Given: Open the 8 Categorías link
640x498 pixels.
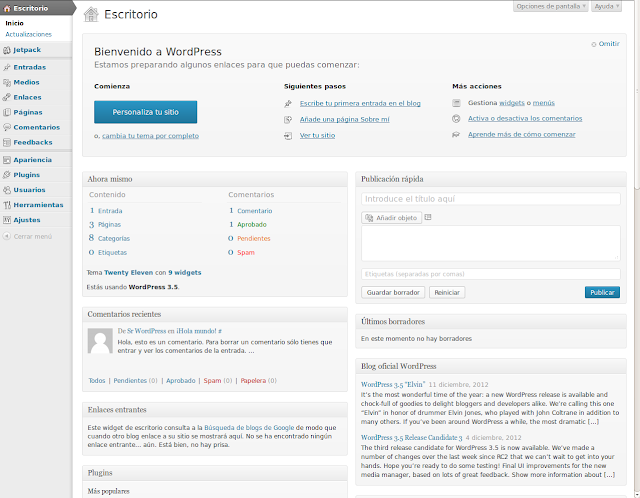Looking at the screenshot, I should point(109,238).
